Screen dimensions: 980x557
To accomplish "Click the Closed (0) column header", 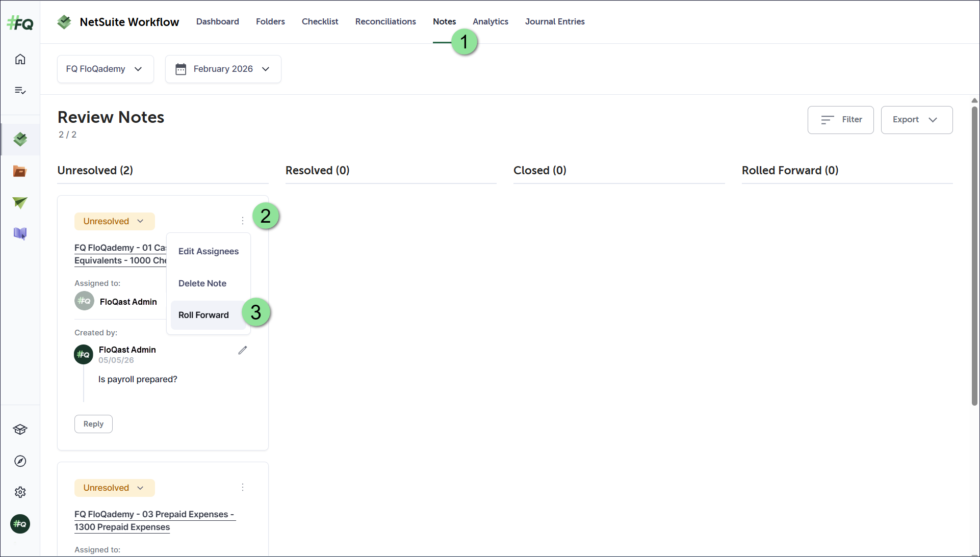I will click(x=540, y=170).
